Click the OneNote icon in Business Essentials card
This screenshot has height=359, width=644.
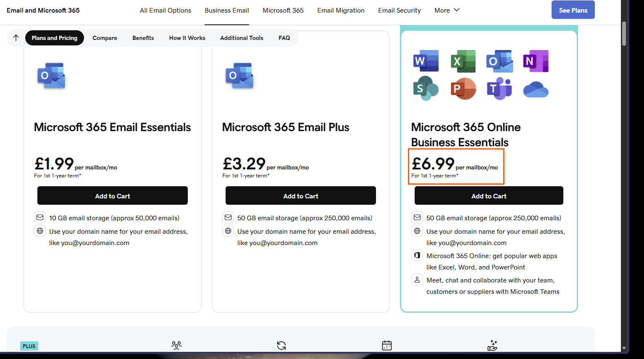[x=536, y=61]
